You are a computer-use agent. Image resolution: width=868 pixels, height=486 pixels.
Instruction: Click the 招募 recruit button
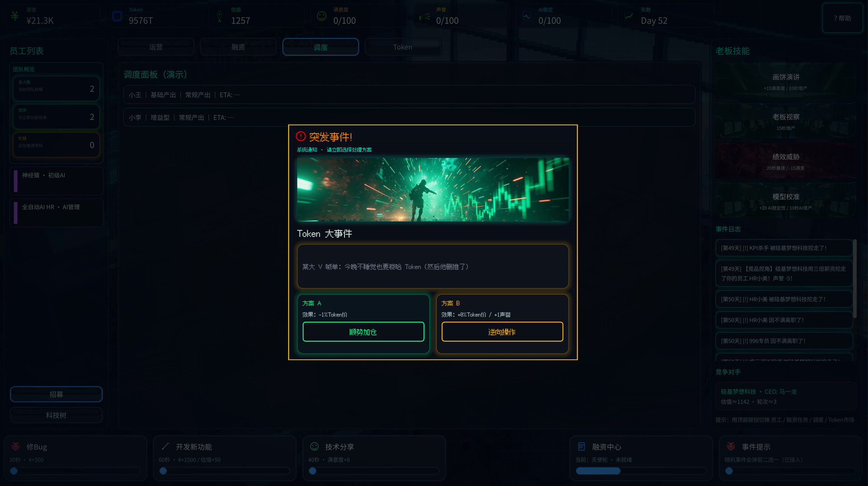56,394
